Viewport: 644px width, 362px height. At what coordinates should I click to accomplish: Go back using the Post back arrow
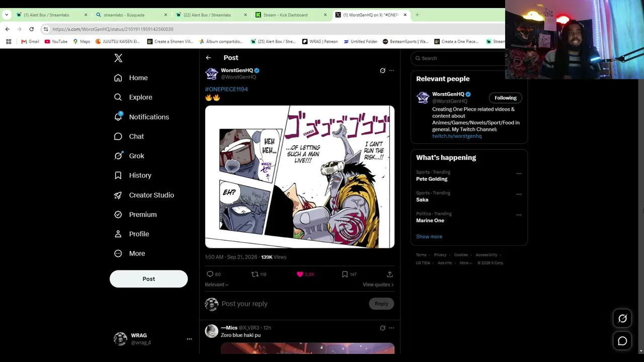[208, 58]
